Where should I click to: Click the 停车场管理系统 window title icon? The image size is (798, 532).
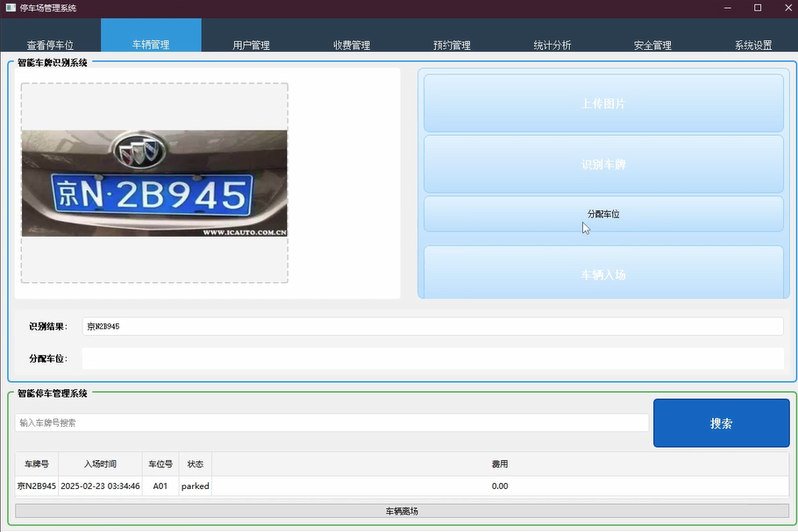(x=11, y=8)
